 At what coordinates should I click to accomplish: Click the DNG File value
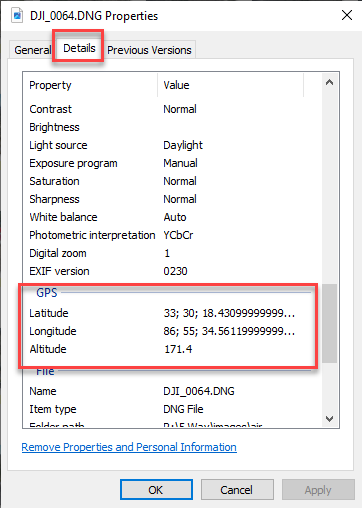(x=183, y=409)
